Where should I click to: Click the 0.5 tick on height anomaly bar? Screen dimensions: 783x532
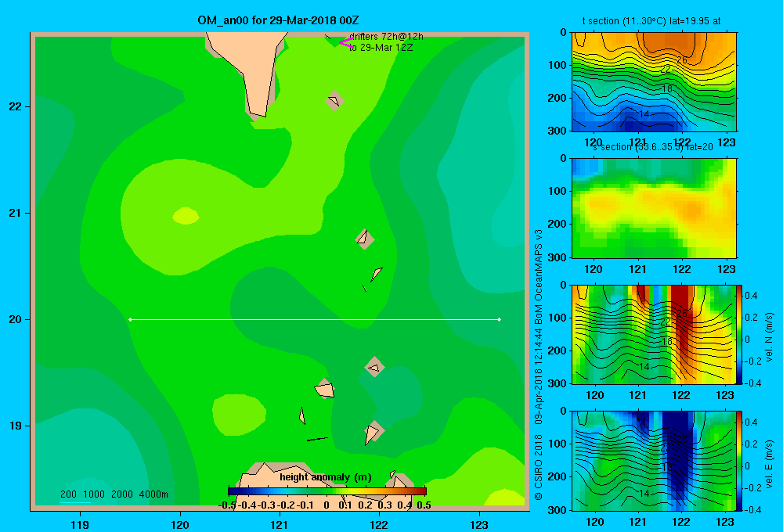(x=424, y=505)
